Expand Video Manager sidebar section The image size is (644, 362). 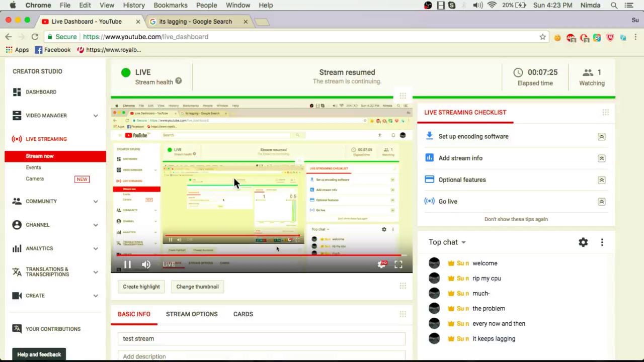pyautogui.click(x=96, y=116)
